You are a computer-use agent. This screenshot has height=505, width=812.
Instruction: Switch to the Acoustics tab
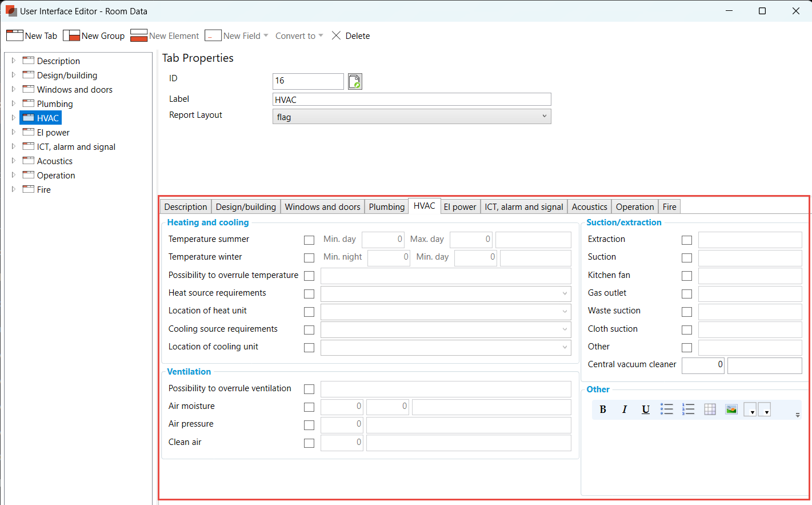point(589,206)
